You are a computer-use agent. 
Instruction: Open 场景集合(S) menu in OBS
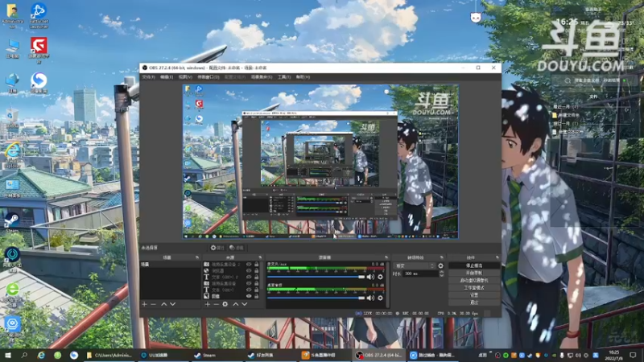click(x=262, y=77)
